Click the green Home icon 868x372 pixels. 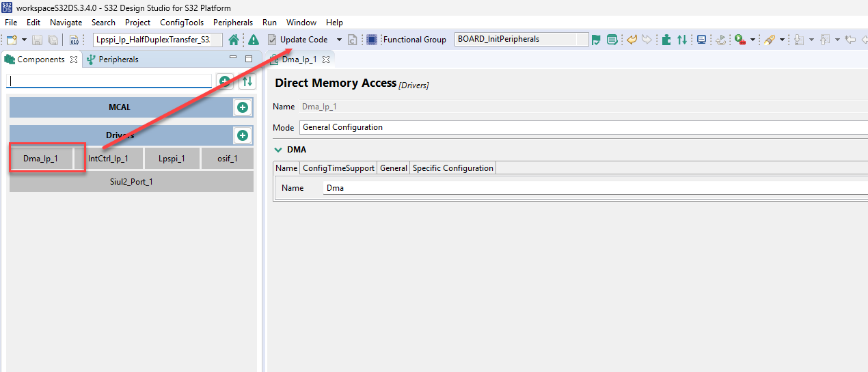(x=234, y=40)
